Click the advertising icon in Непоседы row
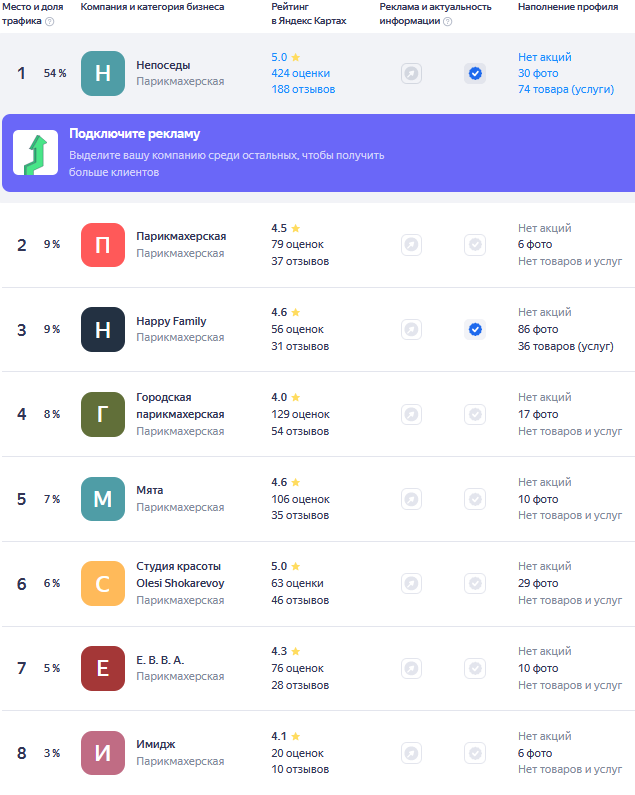This screenshot has width=635, height=795. pos(411,74)
